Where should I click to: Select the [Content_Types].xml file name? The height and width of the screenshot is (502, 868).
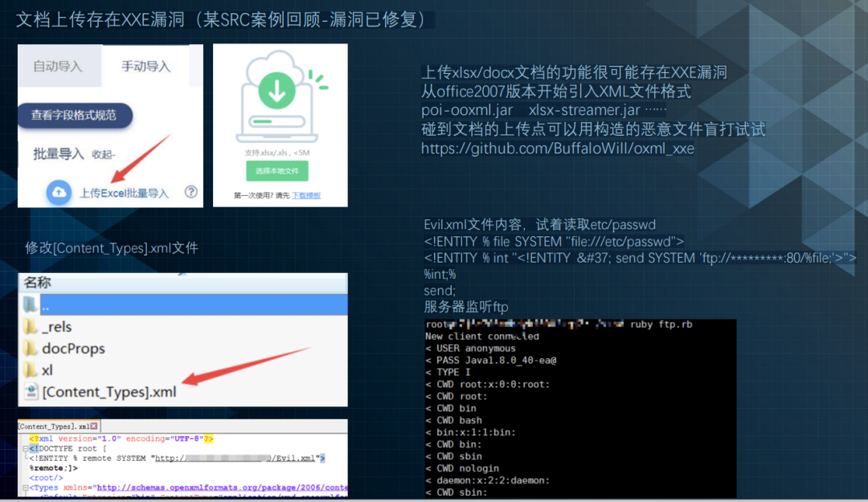(109, 392)
